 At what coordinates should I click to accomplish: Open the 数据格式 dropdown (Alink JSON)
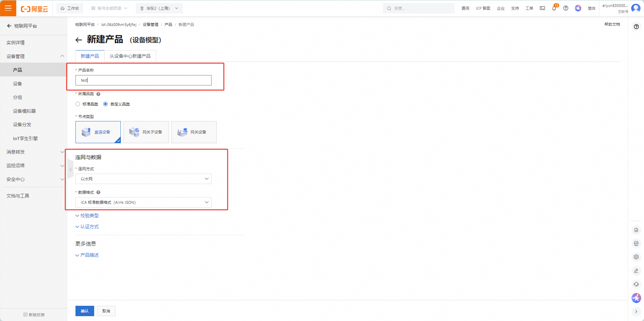pyautogui.click(x=143, y=202)
